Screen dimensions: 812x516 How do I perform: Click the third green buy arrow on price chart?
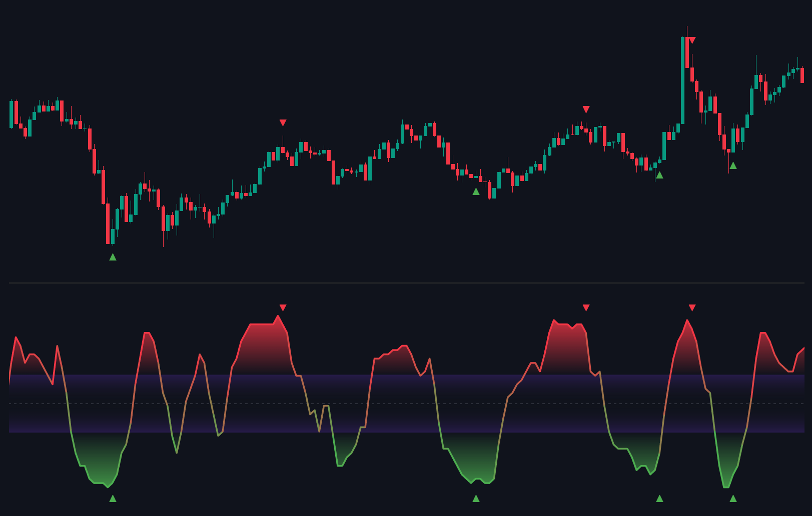[x=659, y=175]
